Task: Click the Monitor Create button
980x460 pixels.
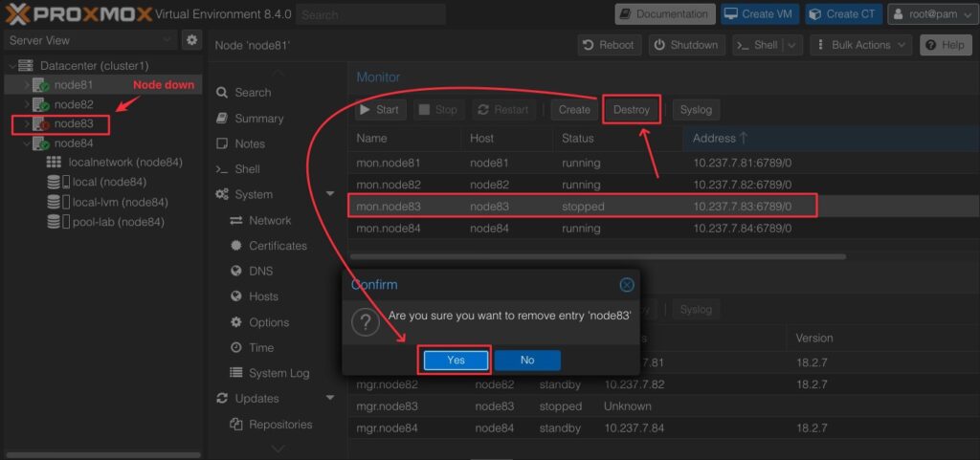Action: point(574,110)
